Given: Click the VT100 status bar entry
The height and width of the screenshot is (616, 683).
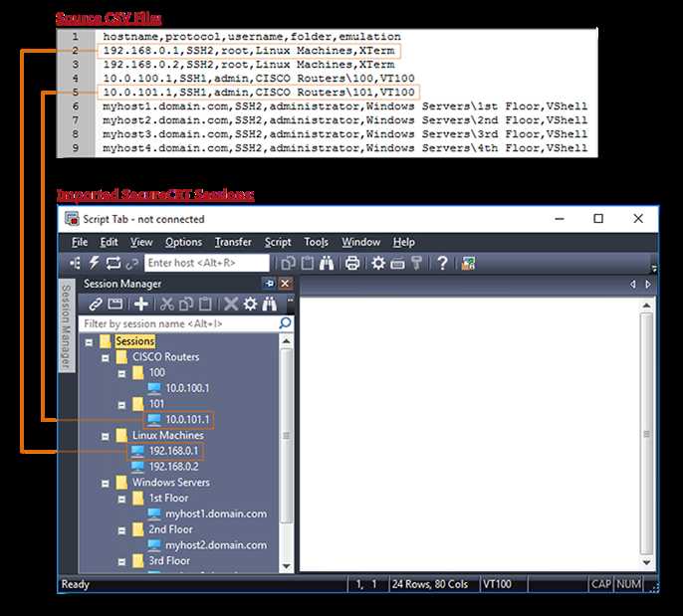Looking at the screenshot, I should pyautogui.click(x=497, y=584).
